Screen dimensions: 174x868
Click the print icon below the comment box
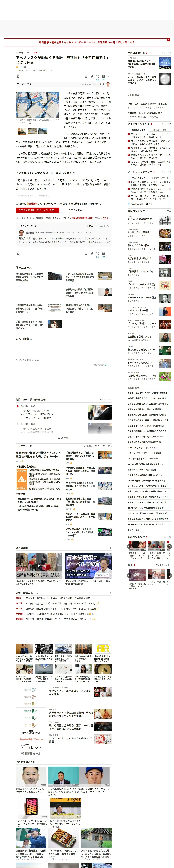(x=18, y=253)
